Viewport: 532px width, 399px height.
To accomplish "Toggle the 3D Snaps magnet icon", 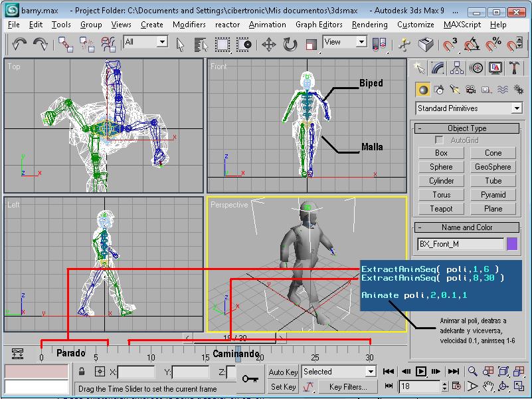I will tap(450, 45).
